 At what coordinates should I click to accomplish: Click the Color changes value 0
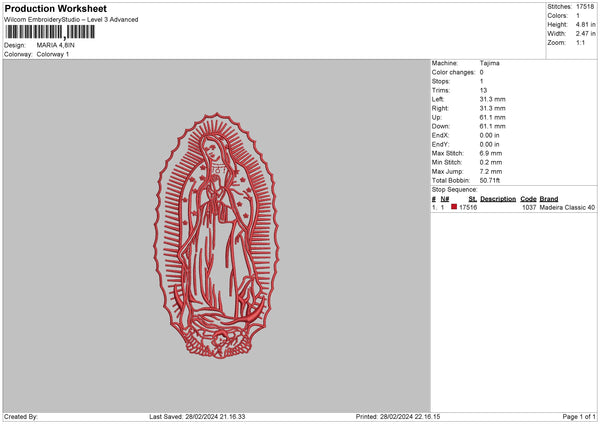481,72
